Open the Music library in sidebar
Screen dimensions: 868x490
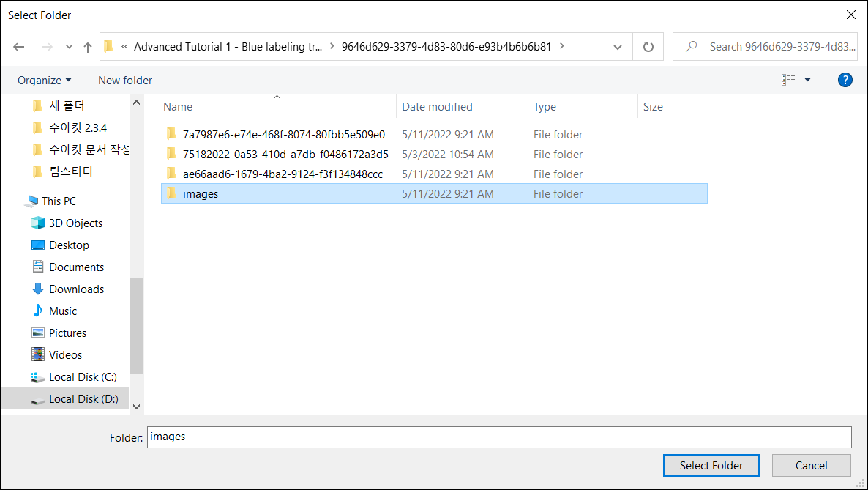pos(62,311)
